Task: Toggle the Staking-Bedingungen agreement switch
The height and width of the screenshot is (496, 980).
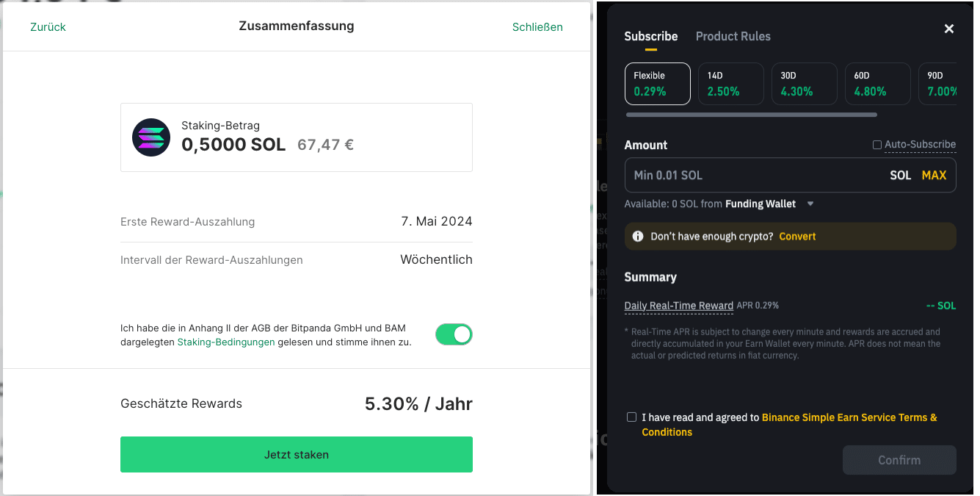Action: point(454,334)
